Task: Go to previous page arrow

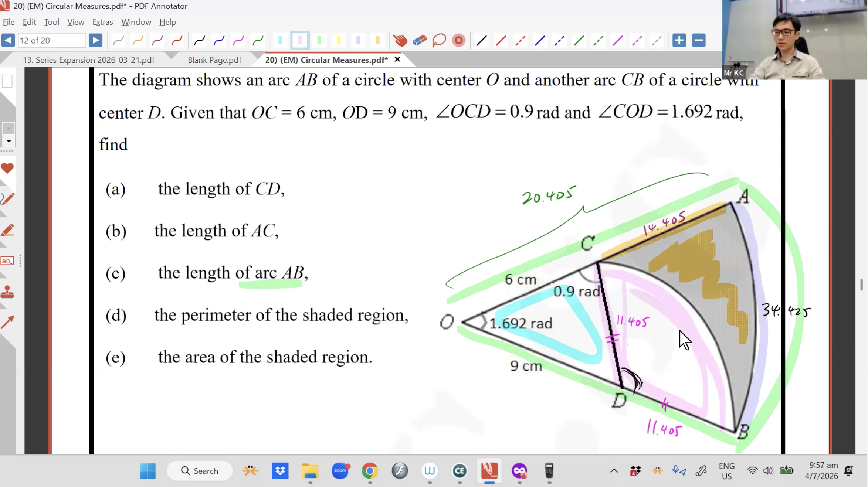Action: 8,40
